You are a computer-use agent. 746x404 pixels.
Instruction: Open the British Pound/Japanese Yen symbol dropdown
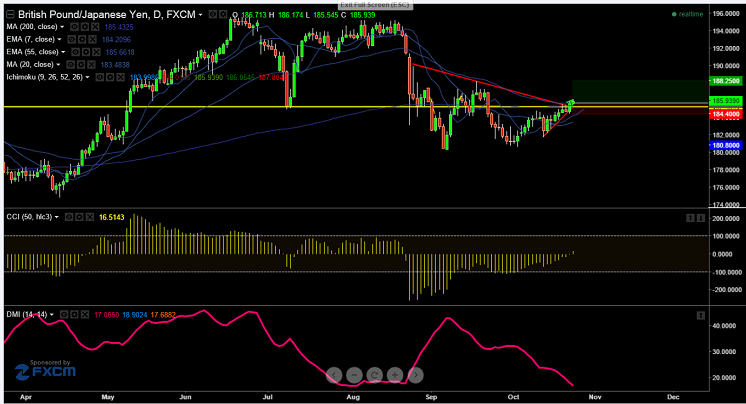pos(200,15)
